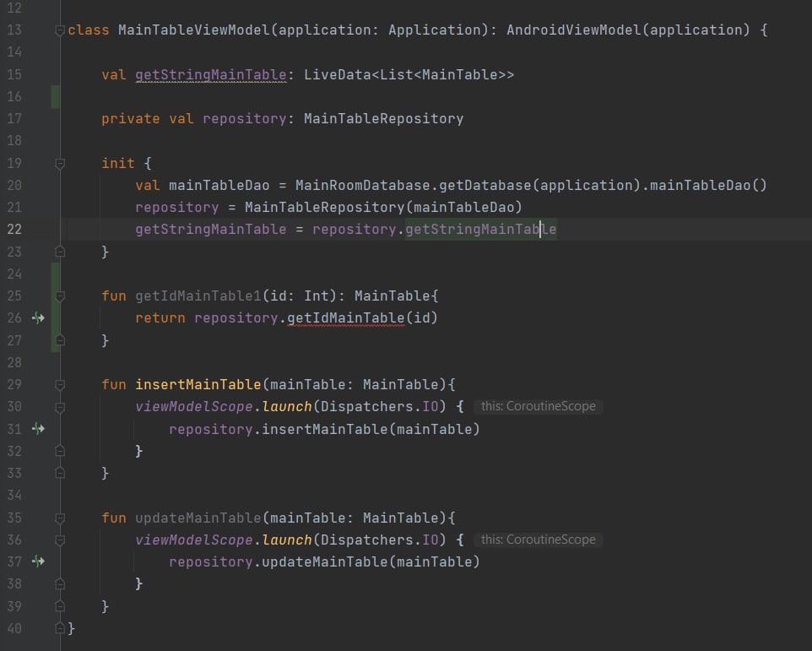Collapse insertMainTable function fold marker
Viewport: 812px width, 651px height.
pos(60,385)
